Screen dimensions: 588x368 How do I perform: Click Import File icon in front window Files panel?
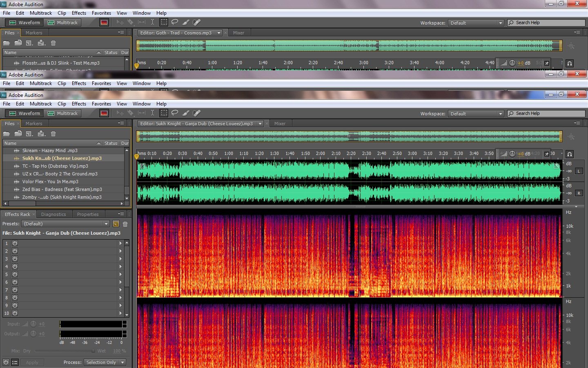pos(18,134)
